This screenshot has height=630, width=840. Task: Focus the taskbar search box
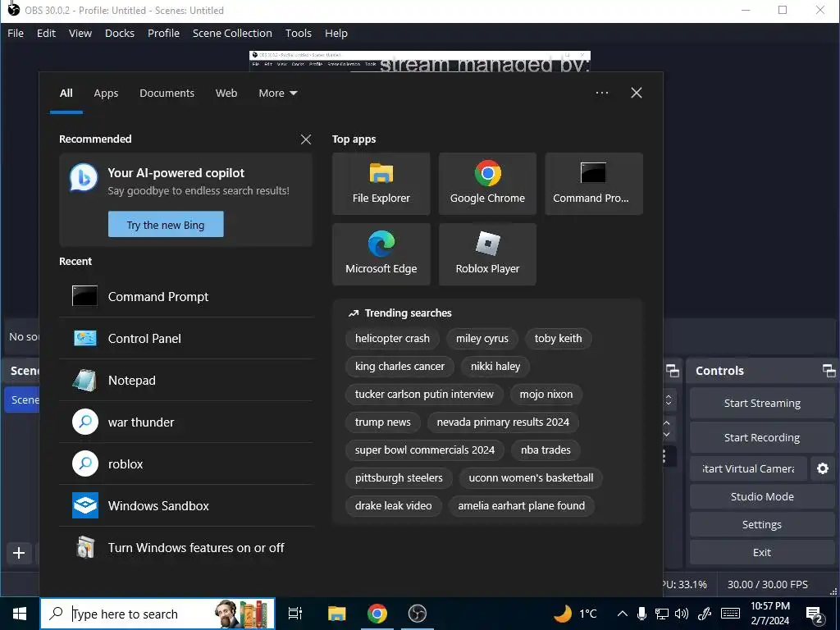point(157,614)
